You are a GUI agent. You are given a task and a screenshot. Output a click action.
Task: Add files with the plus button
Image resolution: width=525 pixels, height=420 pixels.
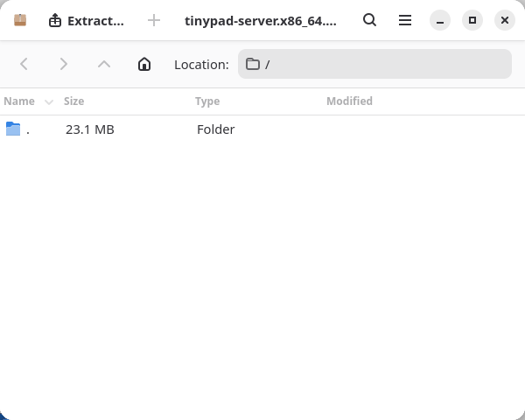click(x=154, y=21)
